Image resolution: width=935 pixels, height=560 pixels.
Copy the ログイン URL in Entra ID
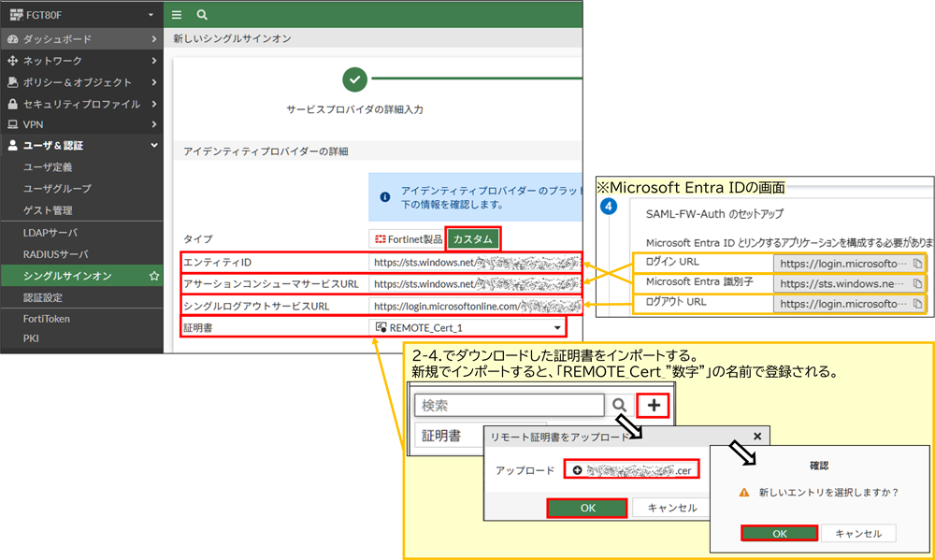pyautogui.click(x=917, y=263)
